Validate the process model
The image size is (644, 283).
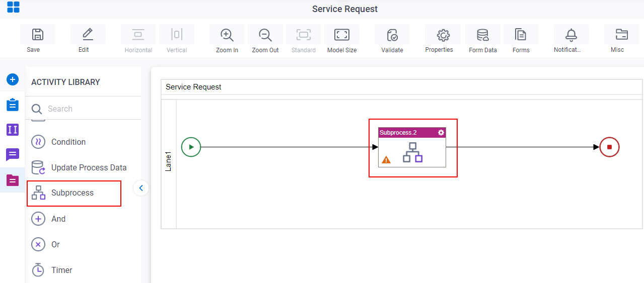392,35
